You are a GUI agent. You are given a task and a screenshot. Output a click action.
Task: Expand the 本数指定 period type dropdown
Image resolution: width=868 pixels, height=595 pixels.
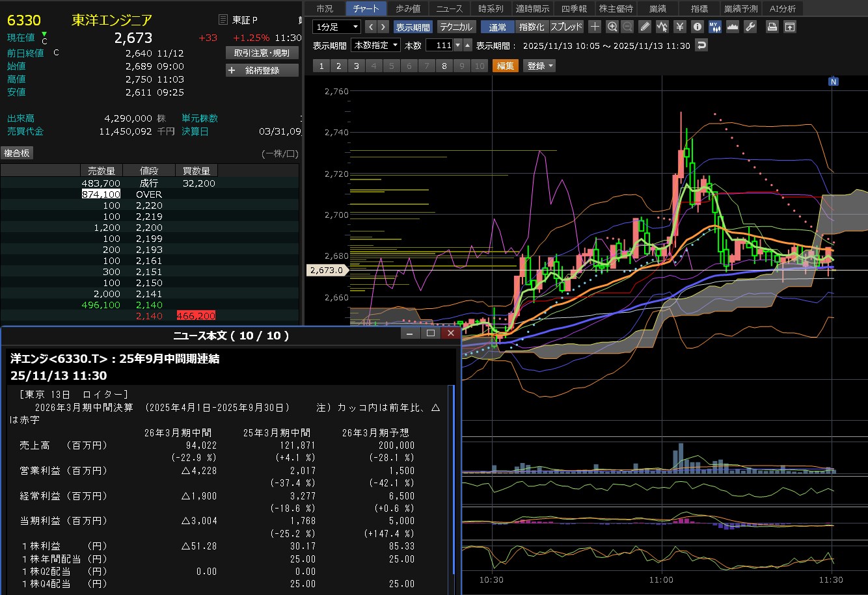pos(375,46)
